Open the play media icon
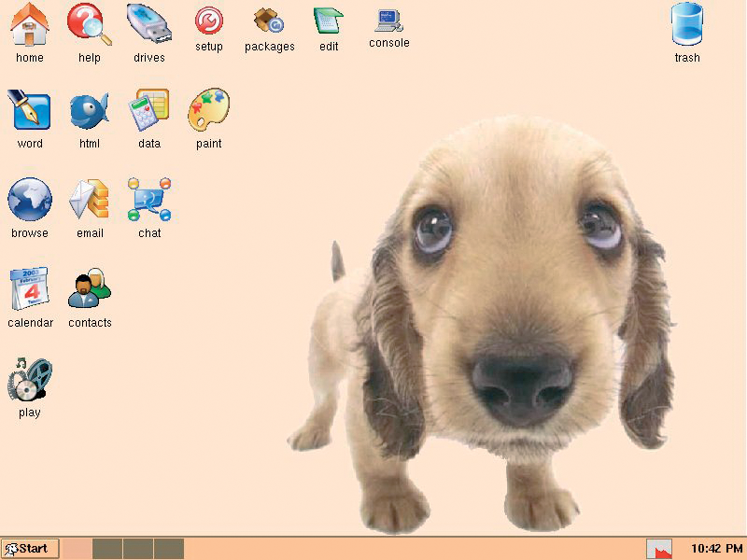This screenshot has height=560, width=747. [x=30, y=379]
